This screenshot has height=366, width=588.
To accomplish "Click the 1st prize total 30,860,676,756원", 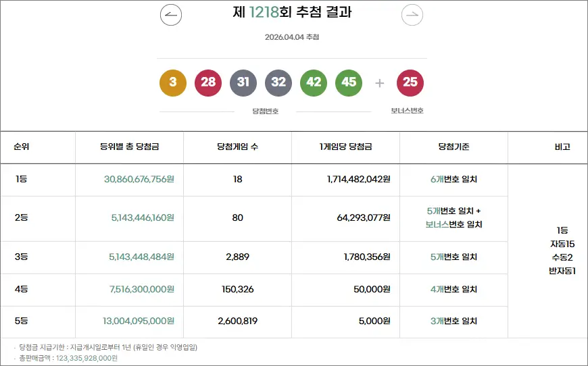I will (139, 180).
